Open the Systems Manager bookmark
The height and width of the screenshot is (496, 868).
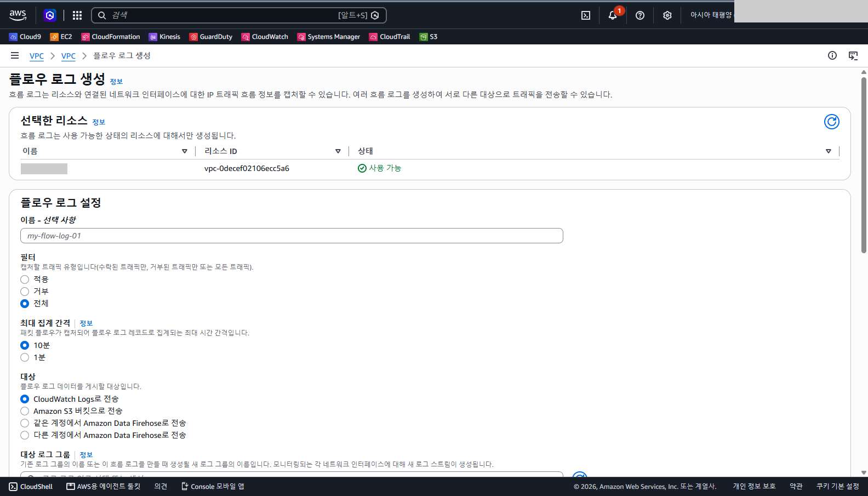[x=329, y=37]
